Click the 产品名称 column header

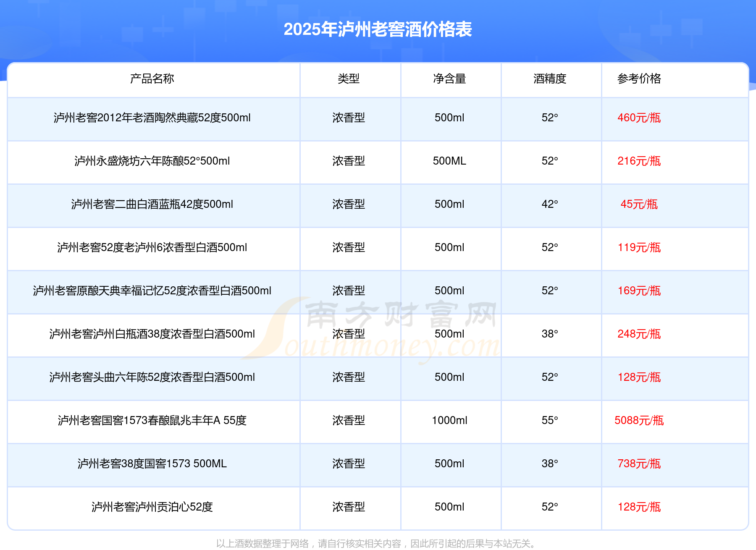[152, 79]
